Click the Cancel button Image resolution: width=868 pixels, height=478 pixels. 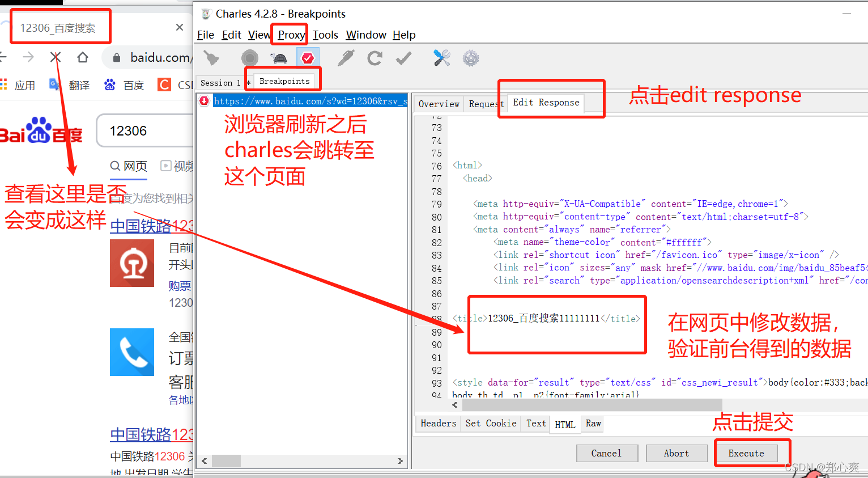coord(607,454)
